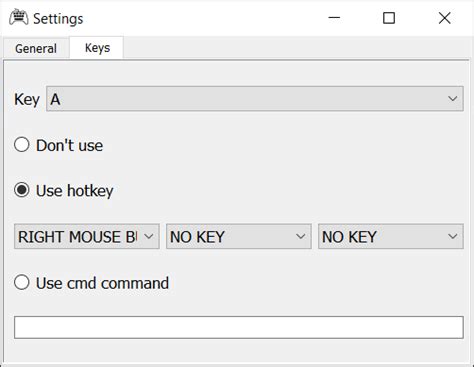Click arrow on third hotkey combo box
474x367 pixels.
pyautogui.click(x=452, y=236)
